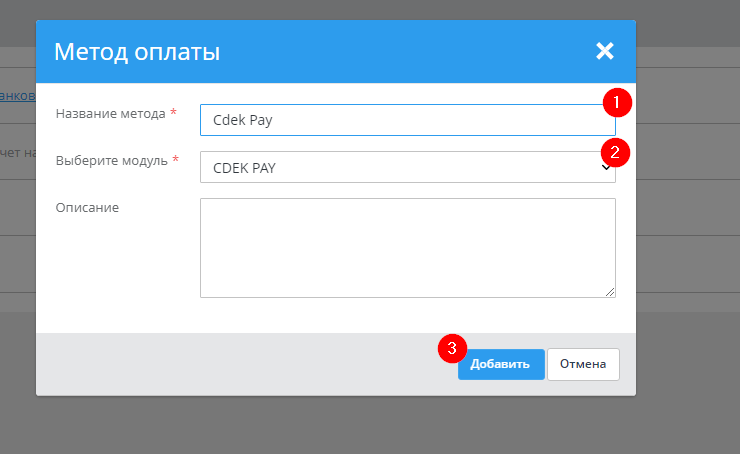Open the CDEK PAY module dropdown
The width and height of the screenshot is (740, 454).
click(400, 168)
